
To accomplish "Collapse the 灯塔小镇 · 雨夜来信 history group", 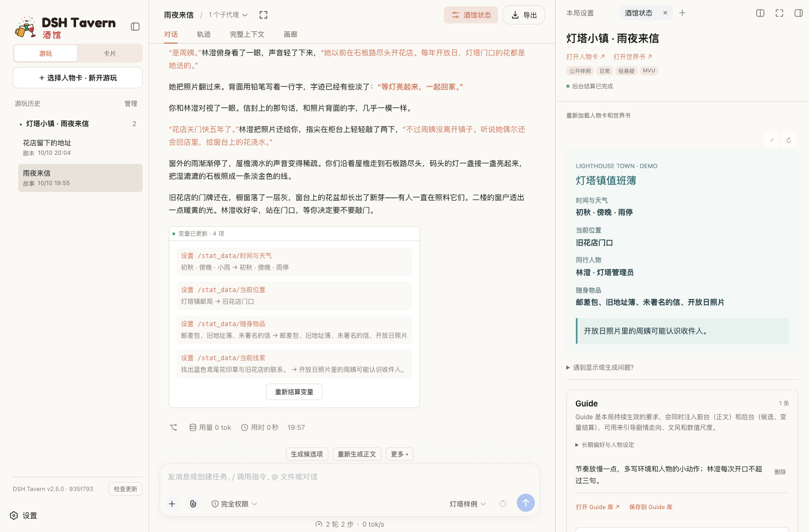I will pyautogui.click(x=78, y=123).
